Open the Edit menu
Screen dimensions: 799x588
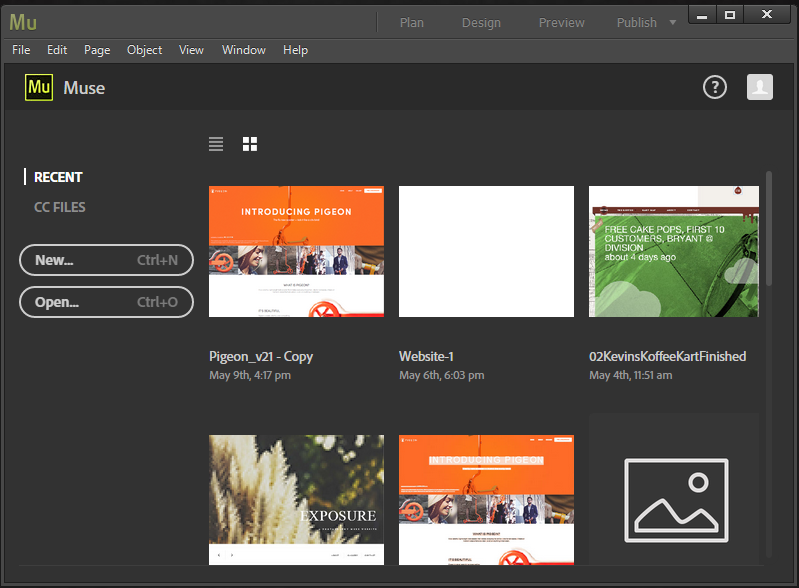[x=57, y=50]
